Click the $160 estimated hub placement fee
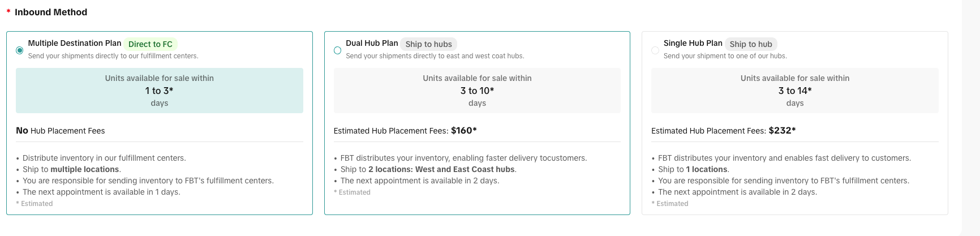The image size is (980, 236). pyautogui.click(x=463, y=131)
